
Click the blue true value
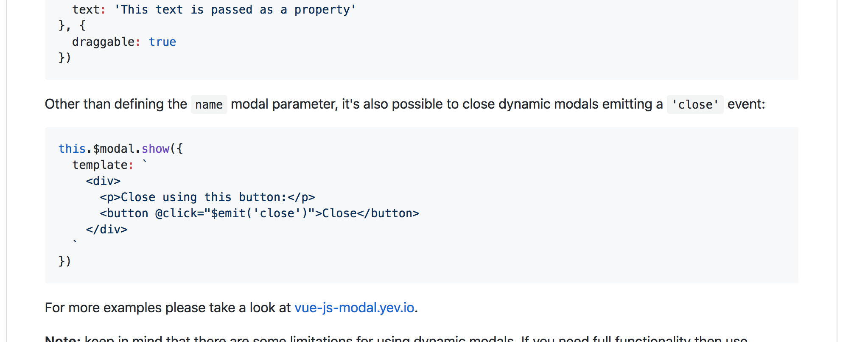[x=162, y=42]
